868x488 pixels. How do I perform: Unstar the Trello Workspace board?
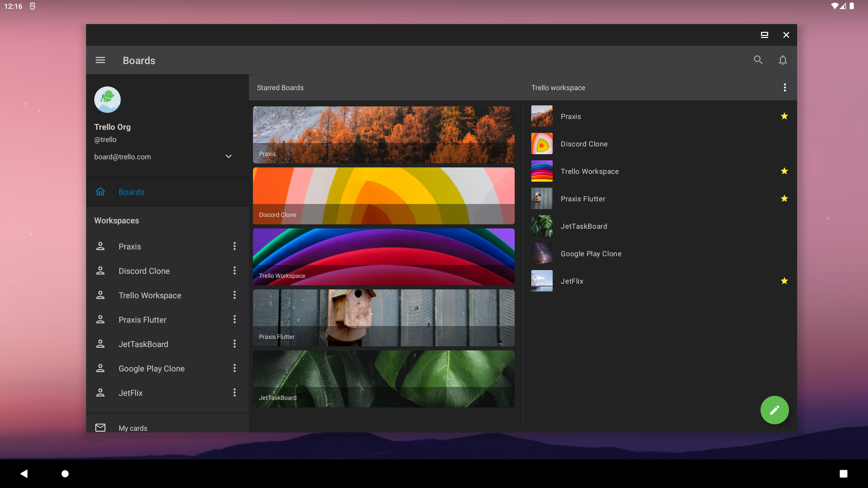tap(784, 171)
